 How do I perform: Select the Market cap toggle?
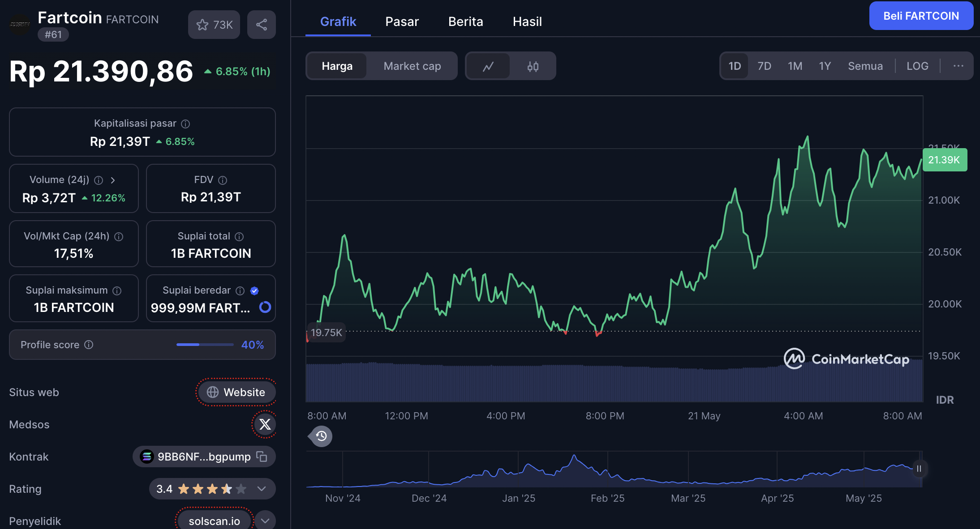tap(412, 66)
